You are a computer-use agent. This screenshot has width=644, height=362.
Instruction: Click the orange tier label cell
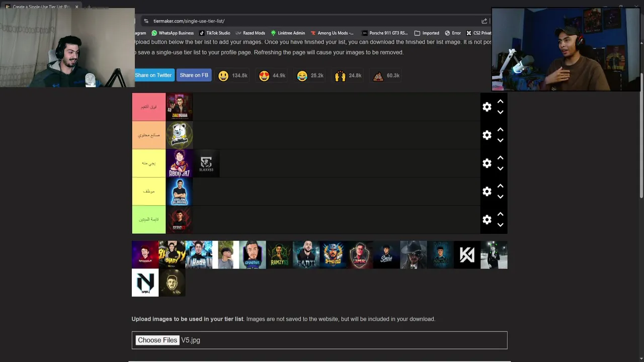pyautogui.click(x=148, y=135)
